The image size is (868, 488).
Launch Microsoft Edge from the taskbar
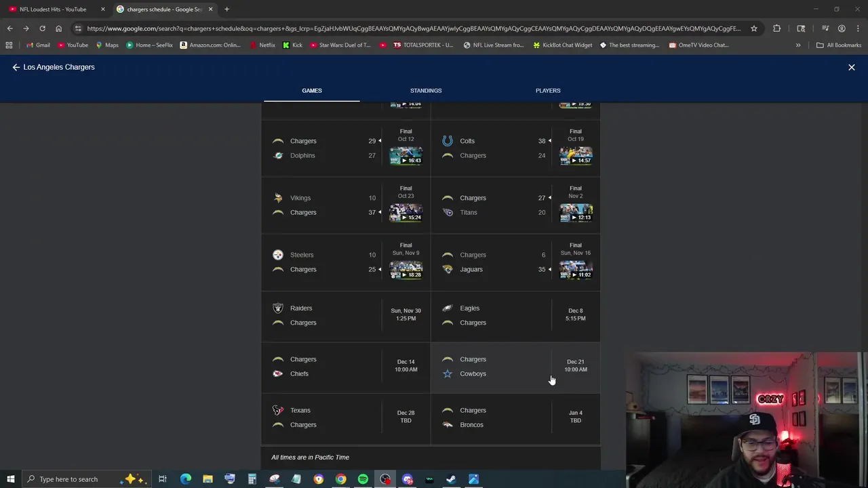pyautogui.click(x=185, y=479)
